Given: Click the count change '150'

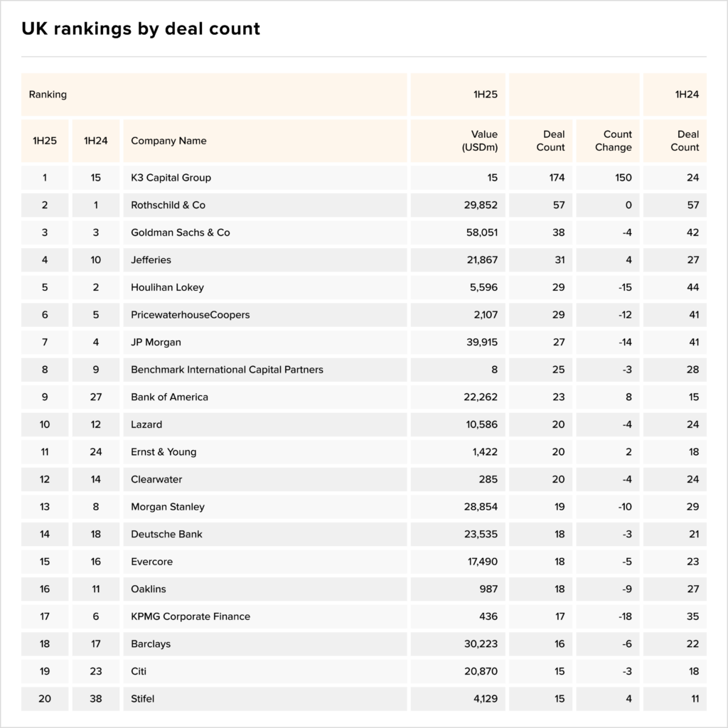Looking at the screenshot, I should (623, 178).
